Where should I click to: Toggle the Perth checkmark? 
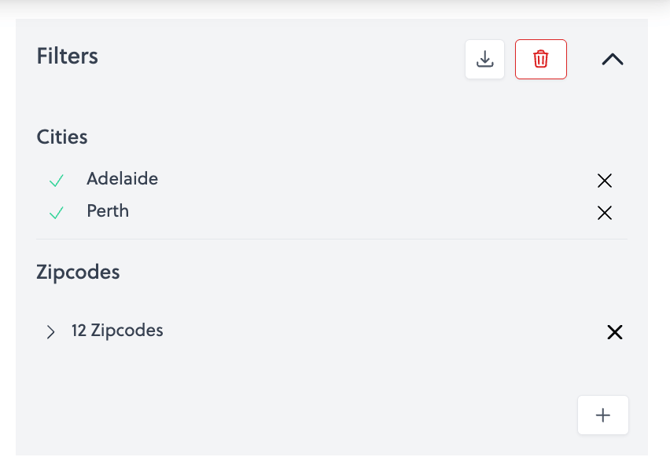[x=57, y=213]
